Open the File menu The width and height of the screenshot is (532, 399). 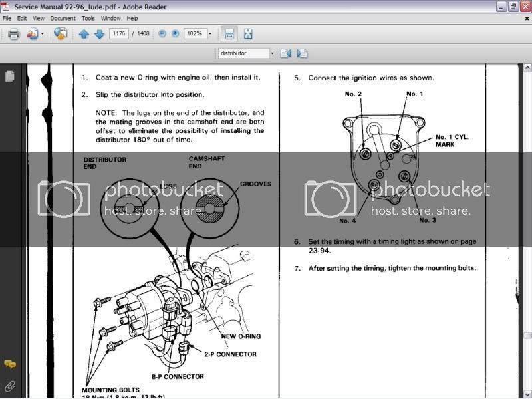(x=7, y=19)
